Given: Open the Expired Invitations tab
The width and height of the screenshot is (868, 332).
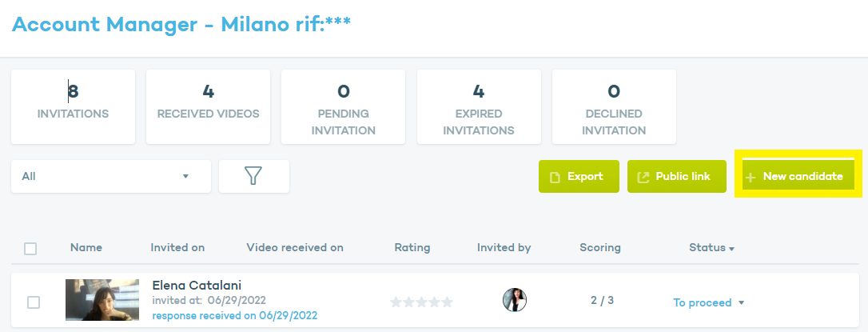Looking at the screenshot, I should pos(479,106).
